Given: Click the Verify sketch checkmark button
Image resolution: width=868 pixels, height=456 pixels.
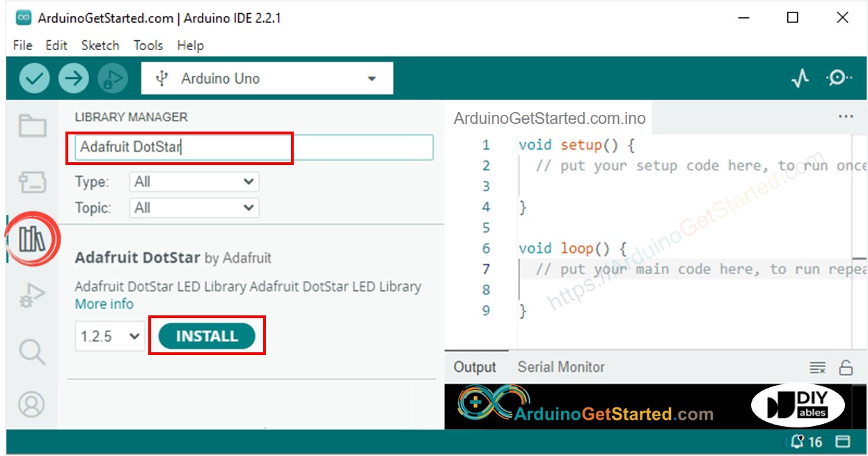Looking at the screenshot, I should pos(34,79).
